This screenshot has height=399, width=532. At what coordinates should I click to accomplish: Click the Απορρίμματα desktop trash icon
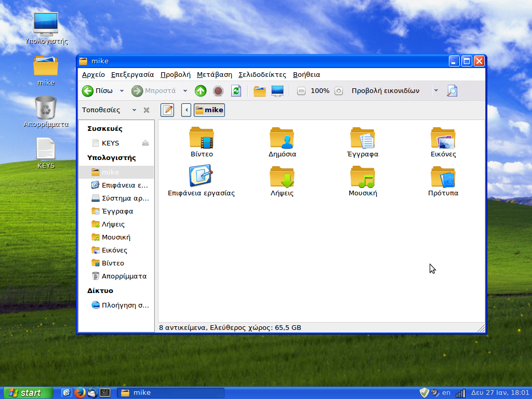tap(46, 108)
